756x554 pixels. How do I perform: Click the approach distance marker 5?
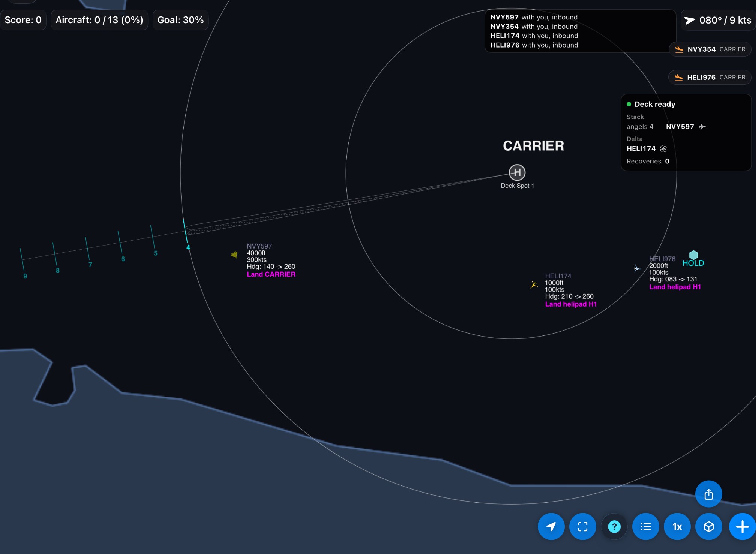155,253
